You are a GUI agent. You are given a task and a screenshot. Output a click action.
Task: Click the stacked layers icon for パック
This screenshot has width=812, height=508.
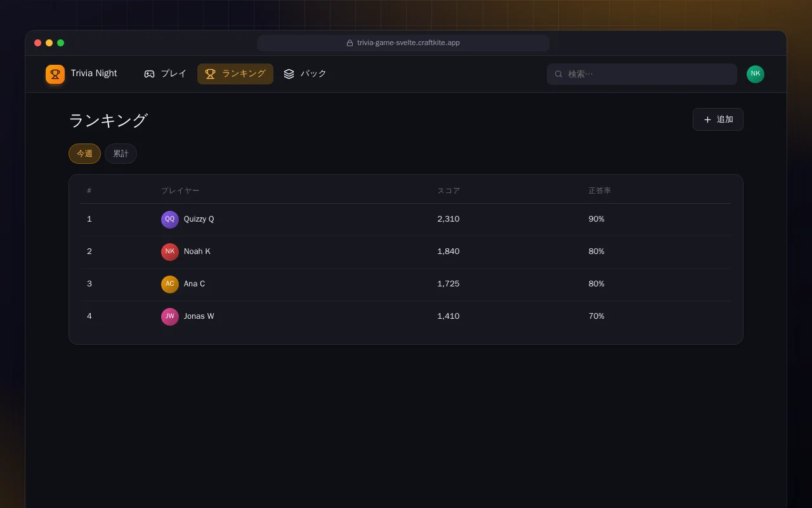pyautogui.click(x=289, y=74)
